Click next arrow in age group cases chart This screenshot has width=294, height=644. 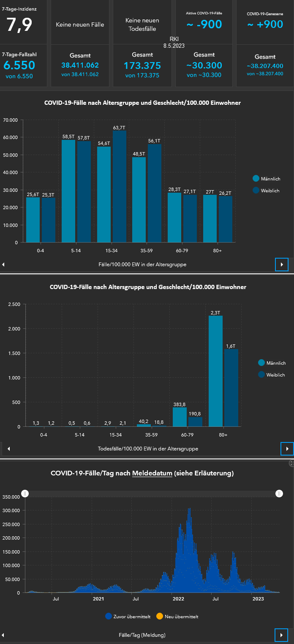282,265
